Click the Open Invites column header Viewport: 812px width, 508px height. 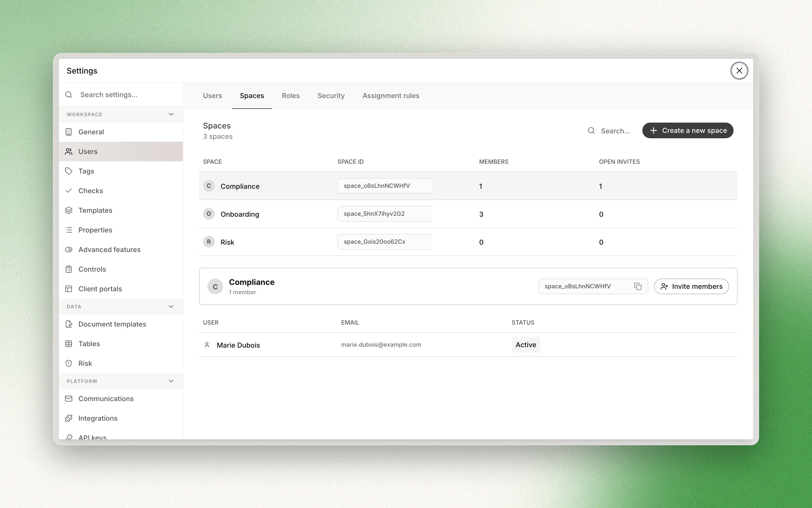[619, 162]
